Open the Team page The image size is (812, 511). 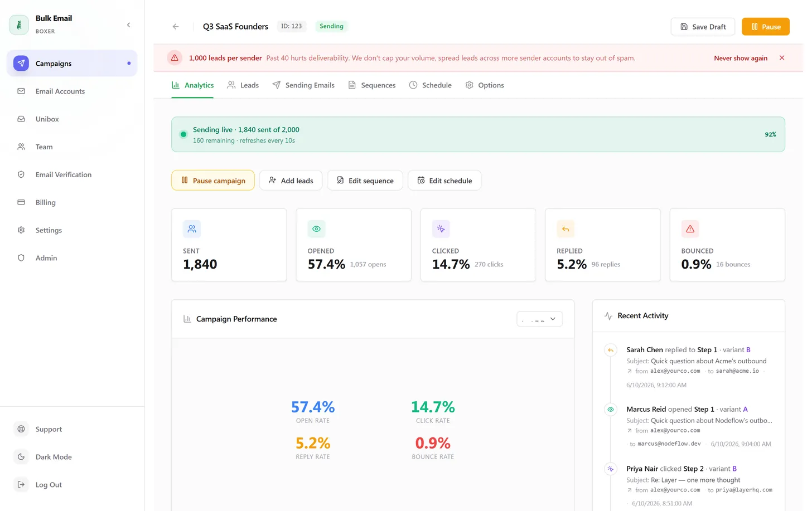point(72,147)
